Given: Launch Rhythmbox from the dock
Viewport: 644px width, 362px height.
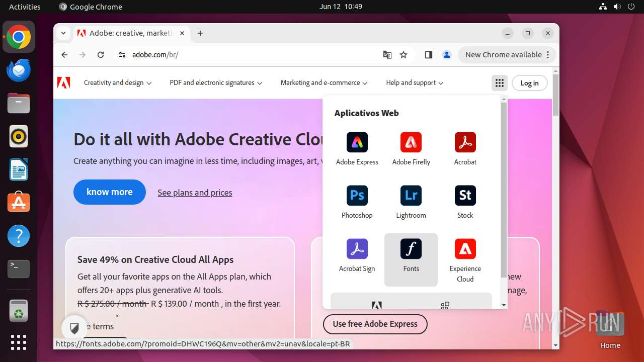Looking at the screenshot, I should tap(19, 136).
